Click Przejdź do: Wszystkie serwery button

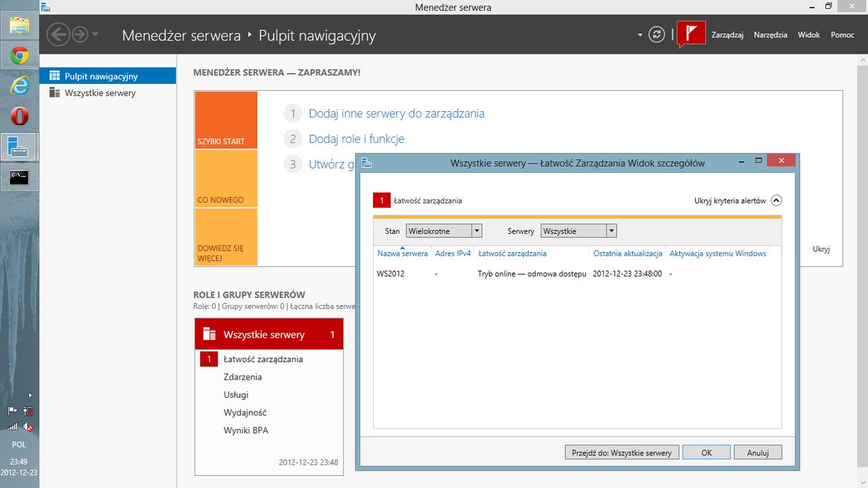pos(622,453)
